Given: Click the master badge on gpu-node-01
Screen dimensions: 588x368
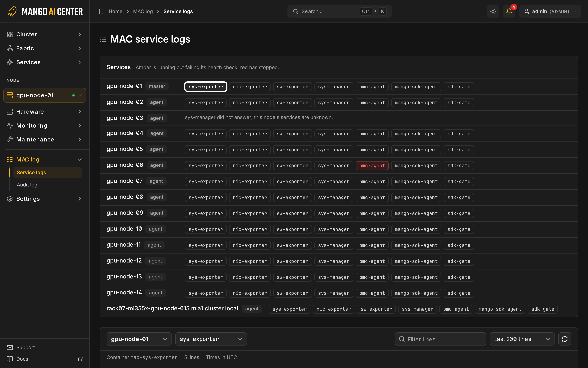Looking at the screenshot, I should point(157,86).
